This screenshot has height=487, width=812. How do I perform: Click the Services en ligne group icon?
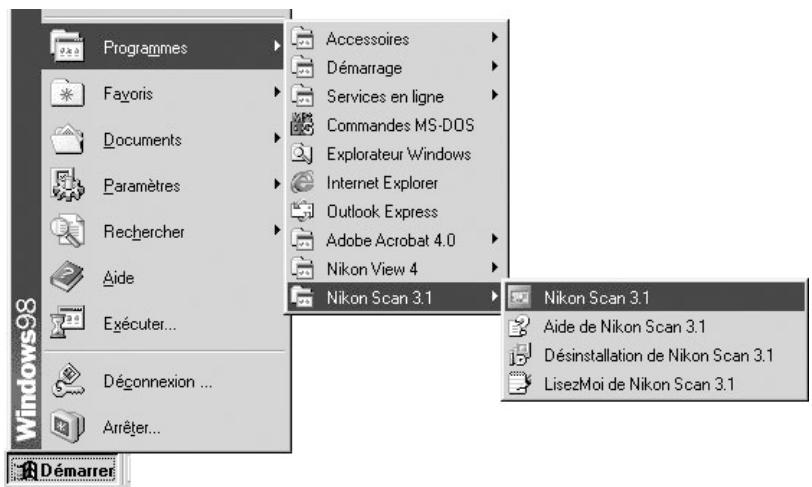click(x=302, y=96)
